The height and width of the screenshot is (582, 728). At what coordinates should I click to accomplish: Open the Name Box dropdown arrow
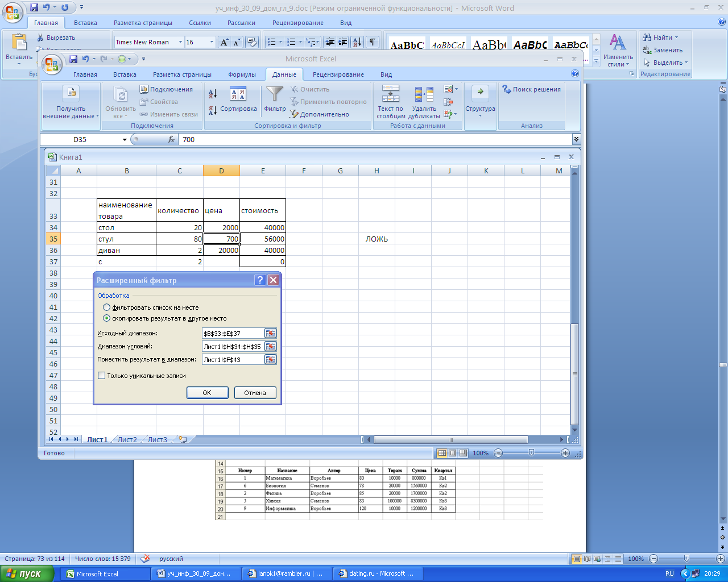(x=125, y=139)
